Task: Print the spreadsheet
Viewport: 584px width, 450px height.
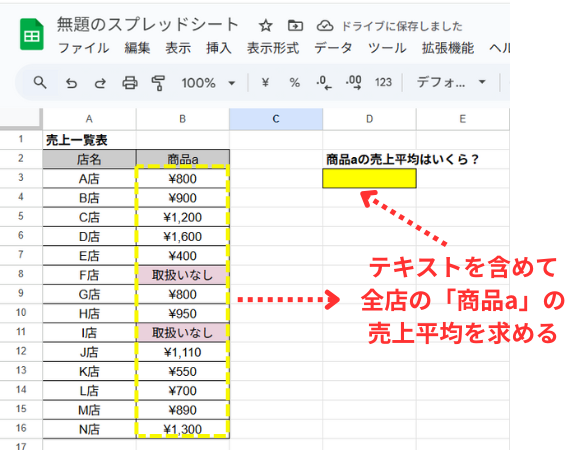Action: pyautogui.click(x=130, y=83)
